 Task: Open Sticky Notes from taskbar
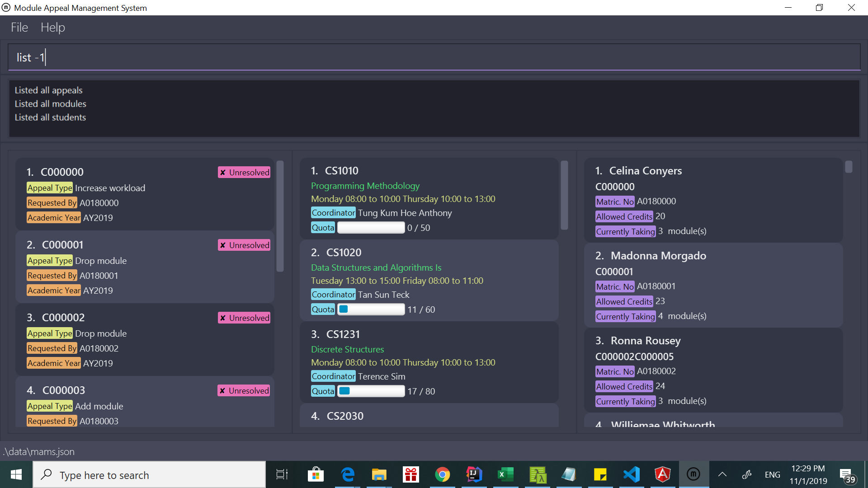tap(600, 474)
